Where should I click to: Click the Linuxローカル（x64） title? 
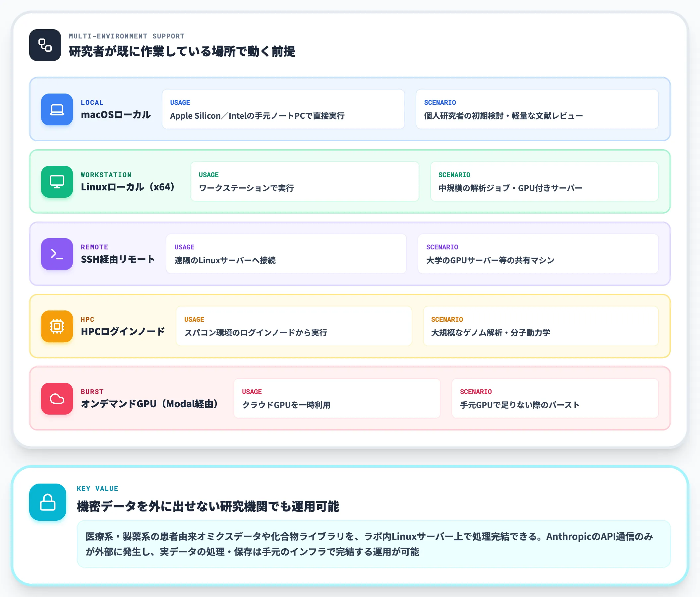127,187
